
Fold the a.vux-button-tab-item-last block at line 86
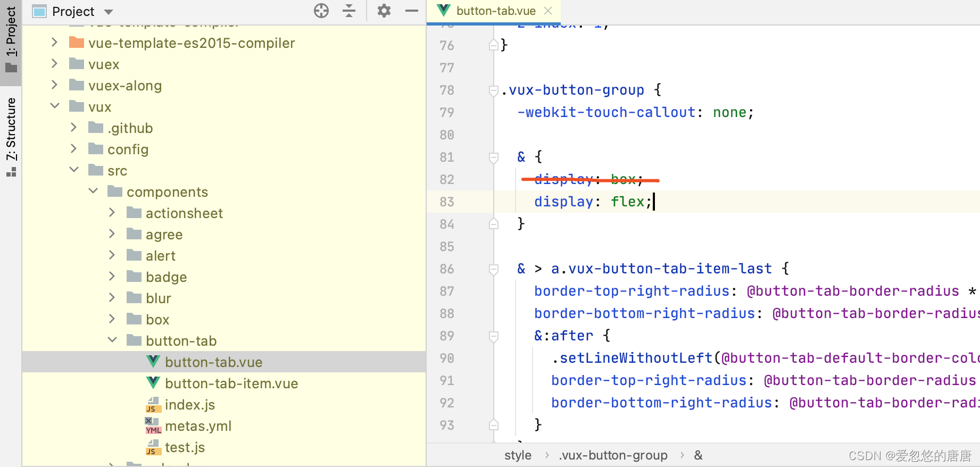[x=494, y=269]
